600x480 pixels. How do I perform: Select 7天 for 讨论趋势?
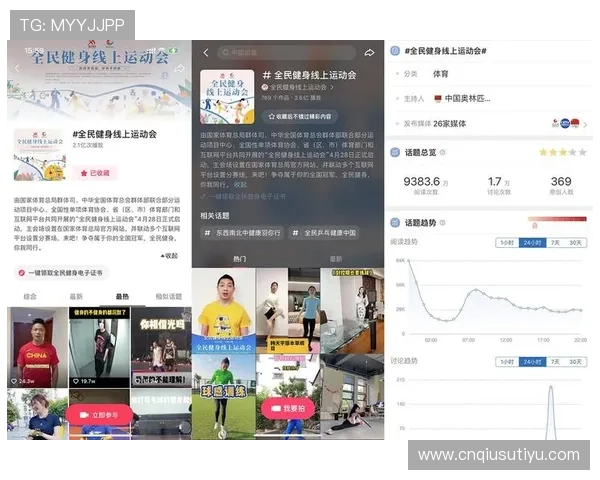pos(555,362)
